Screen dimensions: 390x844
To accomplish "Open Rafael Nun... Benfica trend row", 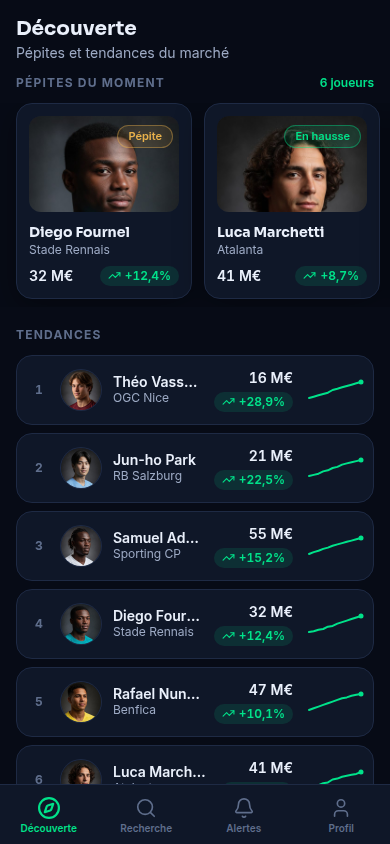I will (195, 702).
